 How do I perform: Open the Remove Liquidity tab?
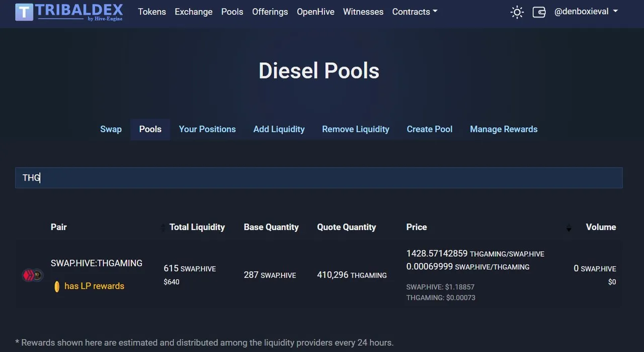click(356, 129)
